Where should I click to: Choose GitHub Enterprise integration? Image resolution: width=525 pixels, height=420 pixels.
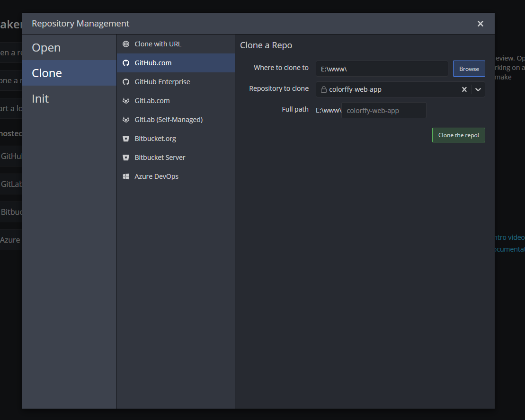176,82
